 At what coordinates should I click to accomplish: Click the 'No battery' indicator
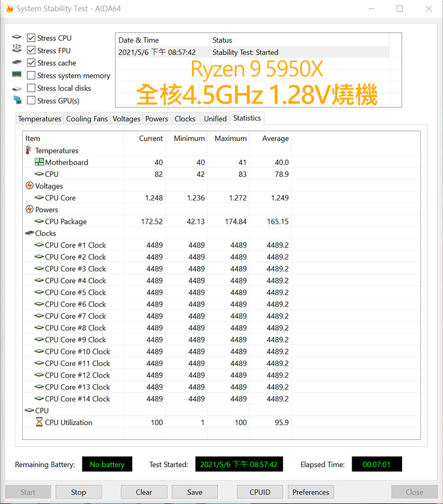point(107,464)
